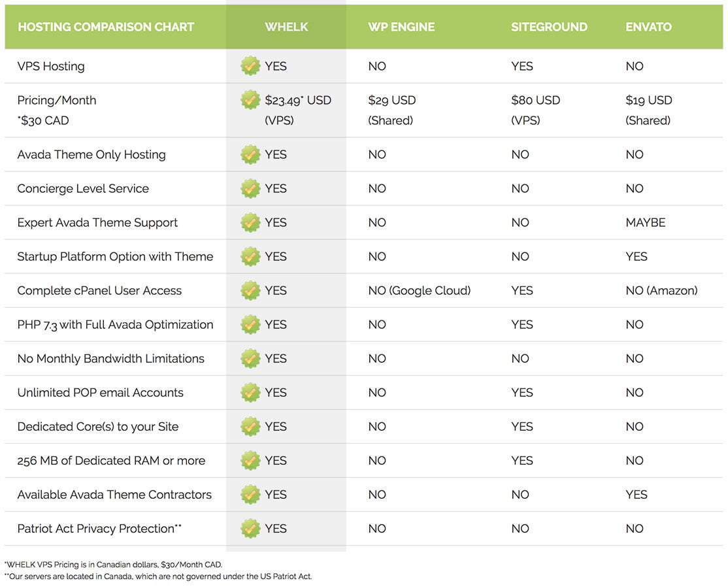728x587 pixels.
Task: Click the NO (Google Cloud) cell
Action: [419, 291]
